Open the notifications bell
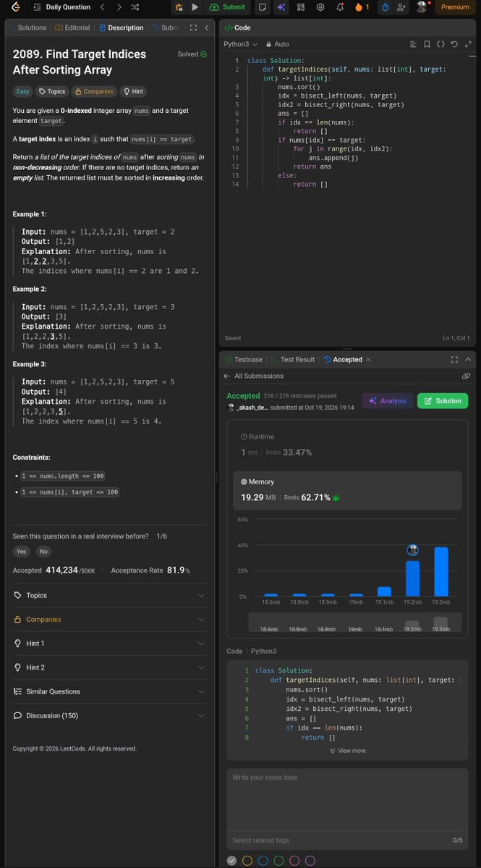 click(340, 7)
